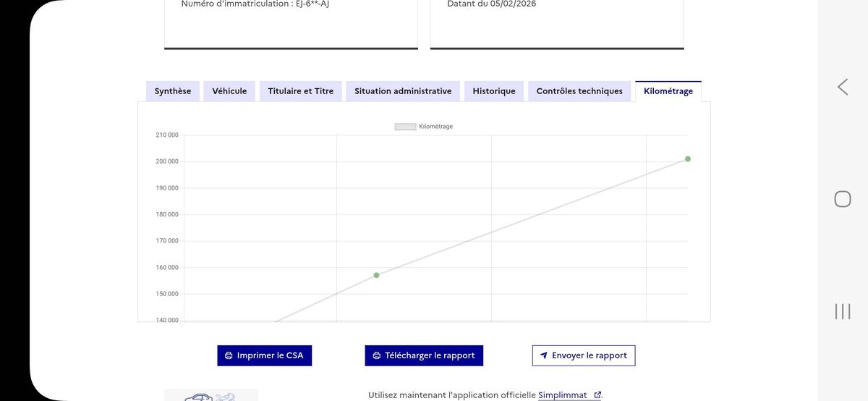Switch to the Véhicule tab

(229, 91)
